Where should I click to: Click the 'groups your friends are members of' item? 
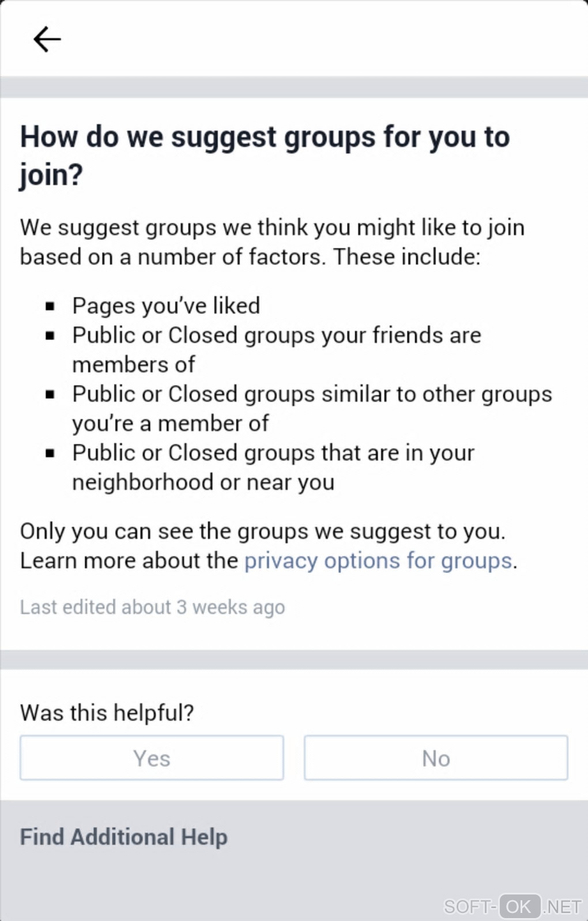point(276,349)
